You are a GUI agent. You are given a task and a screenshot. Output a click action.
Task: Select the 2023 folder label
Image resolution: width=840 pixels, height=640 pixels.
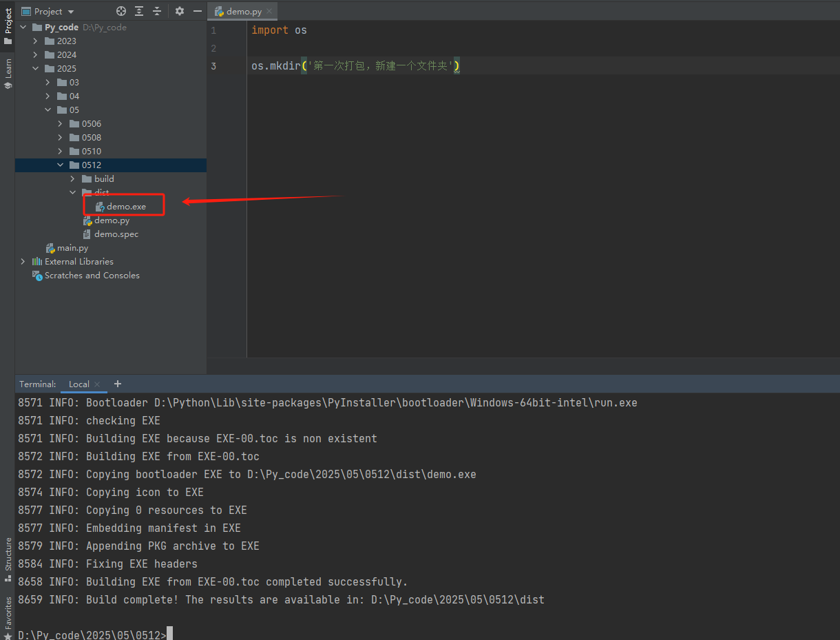tap(67, 41)
